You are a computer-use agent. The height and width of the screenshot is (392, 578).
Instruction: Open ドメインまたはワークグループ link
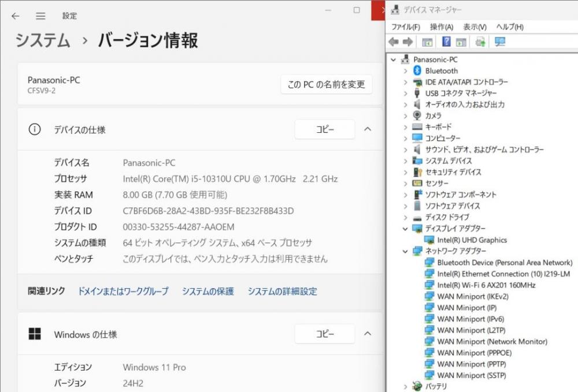123,291
